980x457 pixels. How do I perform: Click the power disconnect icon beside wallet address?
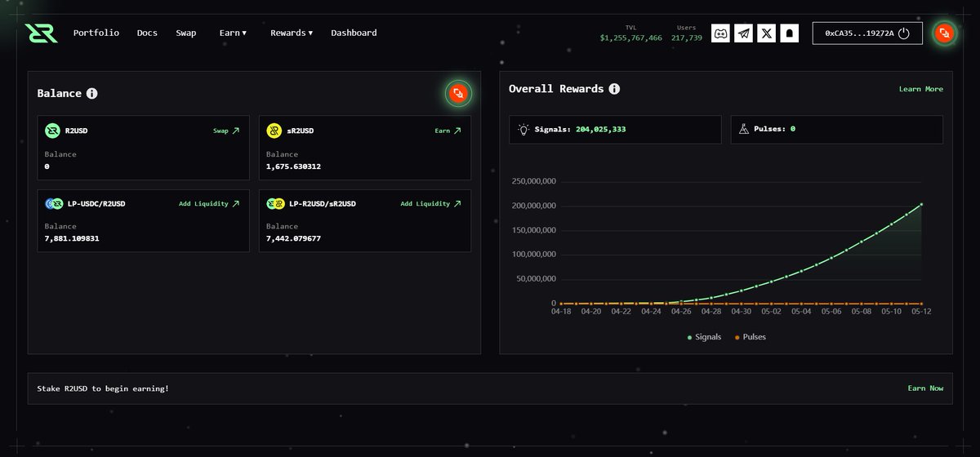903,33
